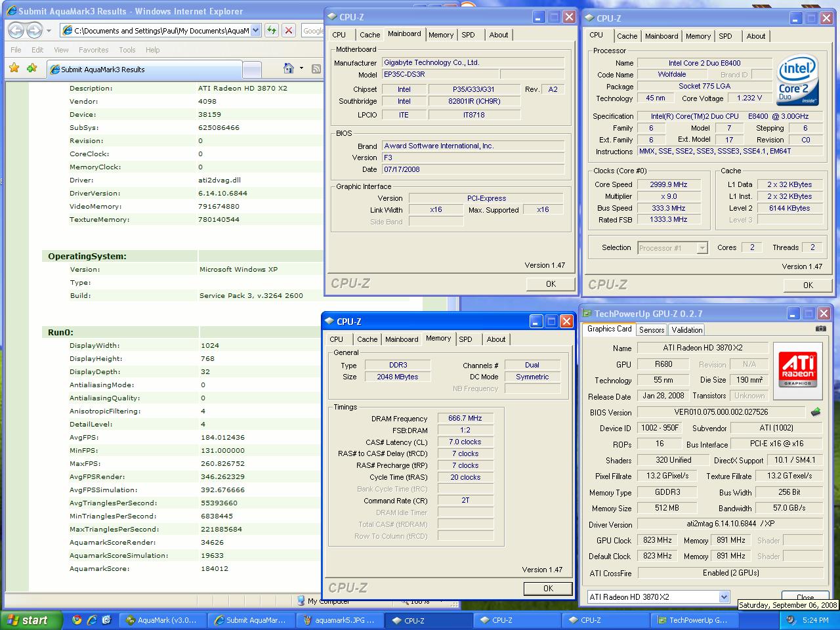Click the My Computer zone icon in IE status bar
Image resolution: width=840 pixels, height=630 pixels.
coord(301,600)
